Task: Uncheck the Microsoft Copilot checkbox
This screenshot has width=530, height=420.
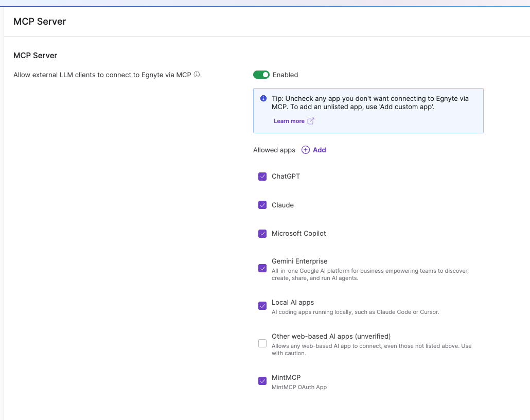Action: (x=262, y=234)
